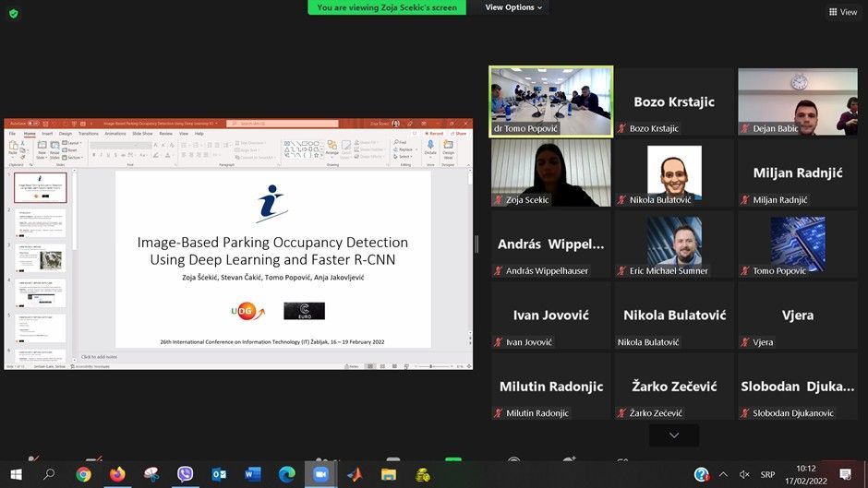
Task: Launch Firefox from the taskbar
Action: tap(117, 474)
